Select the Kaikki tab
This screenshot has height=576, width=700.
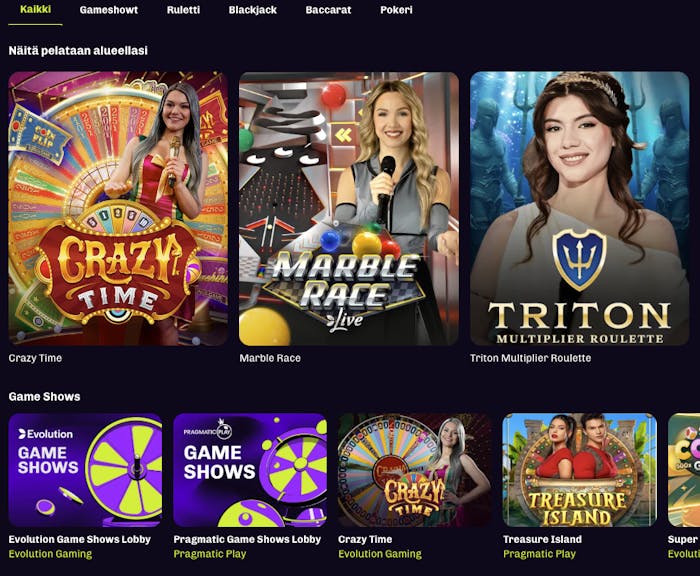coord(35,9)
